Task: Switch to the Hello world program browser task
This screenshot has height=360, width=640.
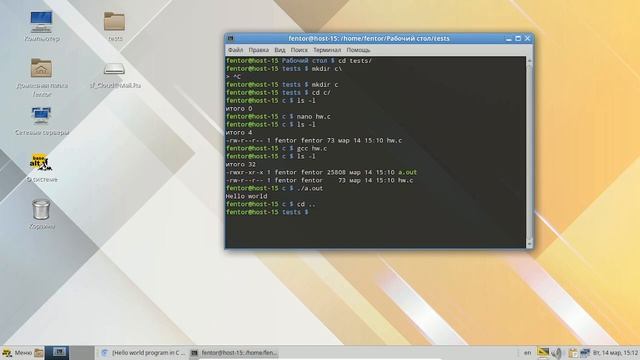Action: pos(143,353)
